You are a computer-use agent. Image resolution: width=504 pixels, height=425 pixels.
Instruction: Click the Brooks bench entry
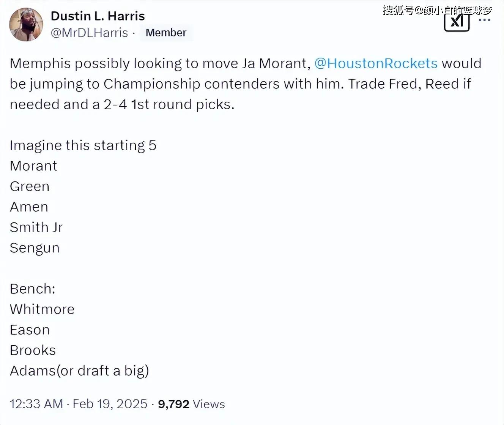33,350
